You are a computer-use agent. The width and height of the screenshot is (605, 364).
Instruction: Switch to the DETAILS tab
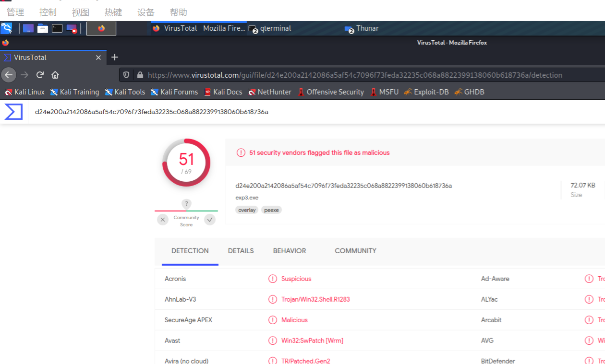[x=241, y=251]
